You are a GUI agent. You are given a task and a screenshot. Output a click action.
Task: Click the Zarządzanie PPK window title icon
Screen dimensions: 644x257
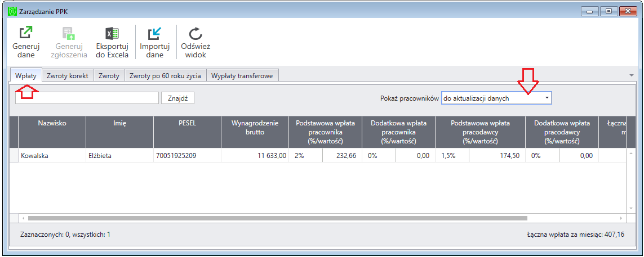pyautogui.click(x=12, y=11)
